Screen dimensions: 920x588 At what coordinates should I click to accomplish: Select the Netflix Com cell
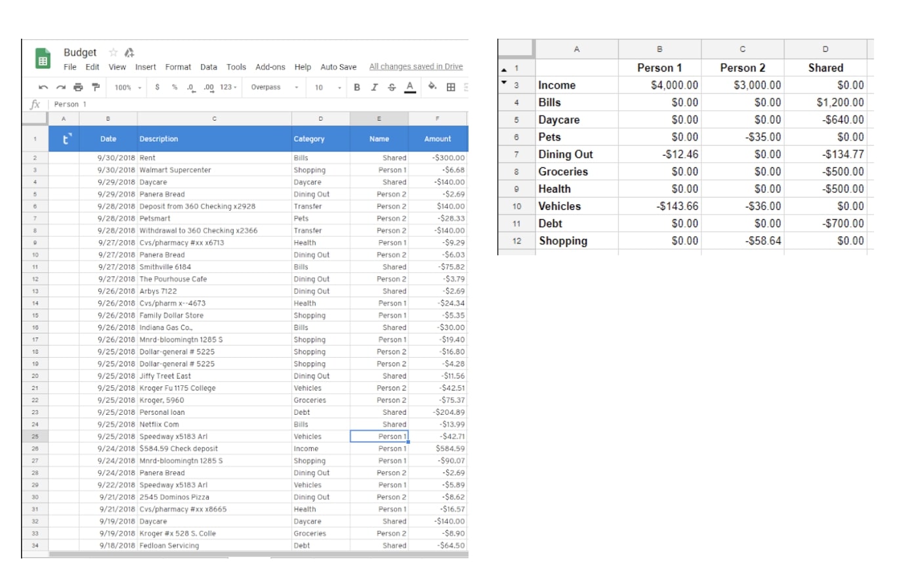coord(215,425)
